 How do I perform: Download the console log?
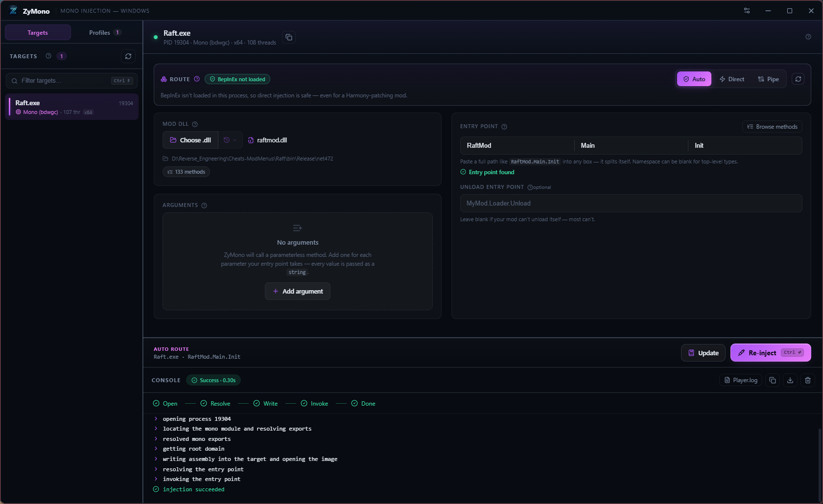[790, 380]
